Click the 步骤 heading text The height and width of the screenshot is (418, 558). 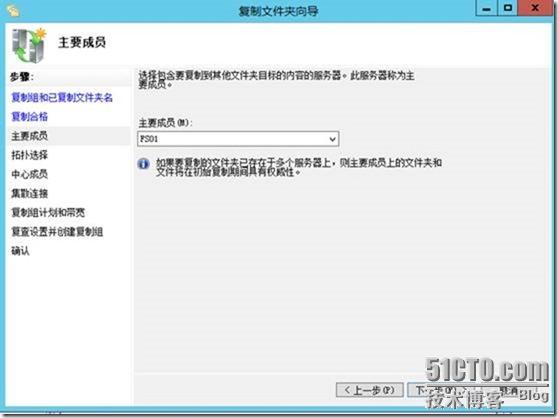tap(22, 76)
